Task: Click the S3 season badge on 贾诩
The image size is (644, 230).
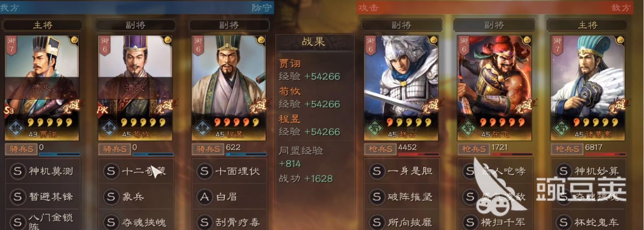Action: [x=10, y=111]
